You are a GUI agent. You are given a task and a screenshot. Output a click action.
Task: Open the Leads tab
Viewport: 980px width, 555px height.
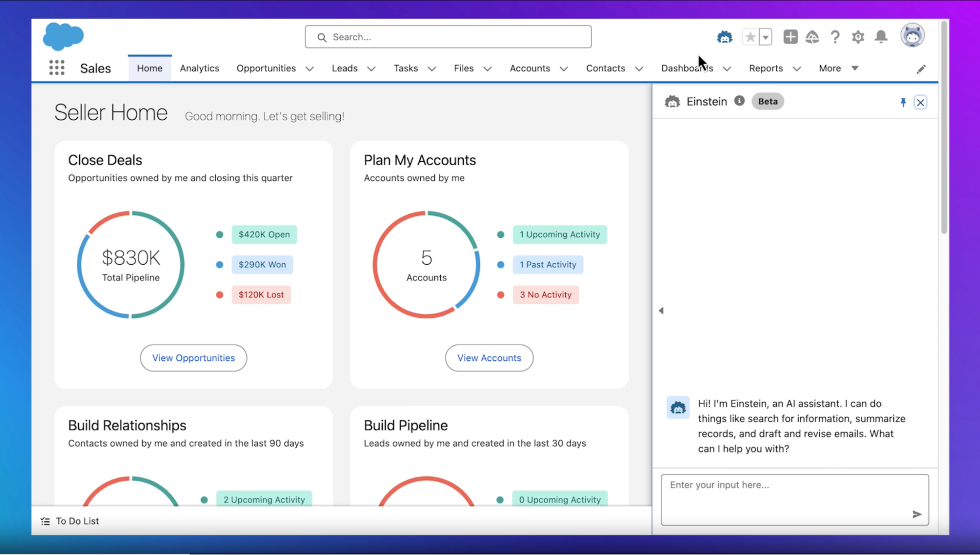click(x=345, y=68)
